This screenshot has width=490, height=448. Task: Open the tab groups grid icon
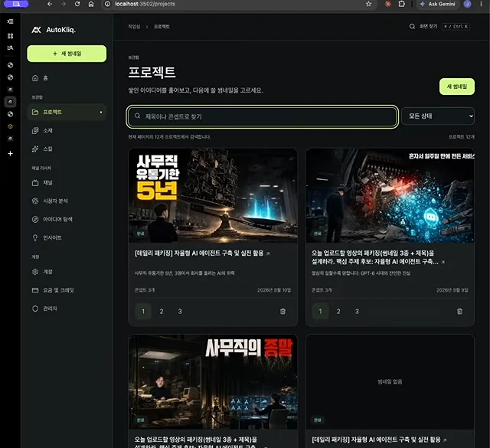tap(10, 36)
